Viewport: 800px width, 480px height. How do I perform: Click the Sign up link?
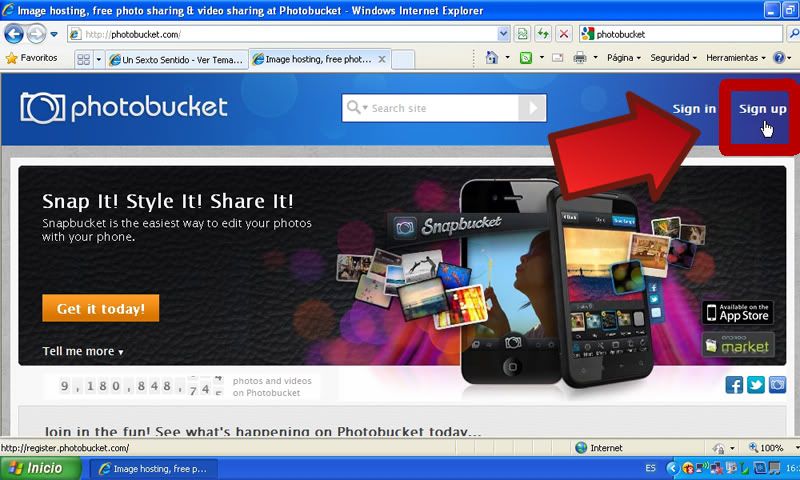click(x=763, y=109)
